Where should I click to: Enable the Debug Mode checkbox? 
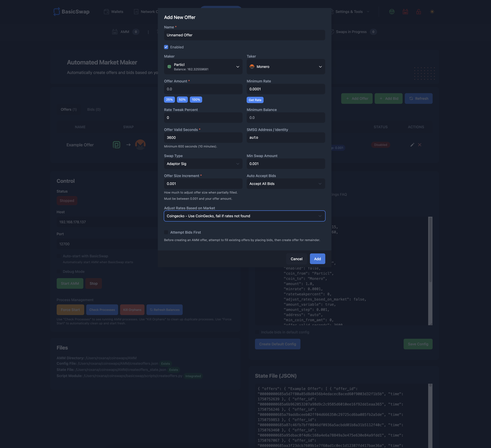(59, 272)
